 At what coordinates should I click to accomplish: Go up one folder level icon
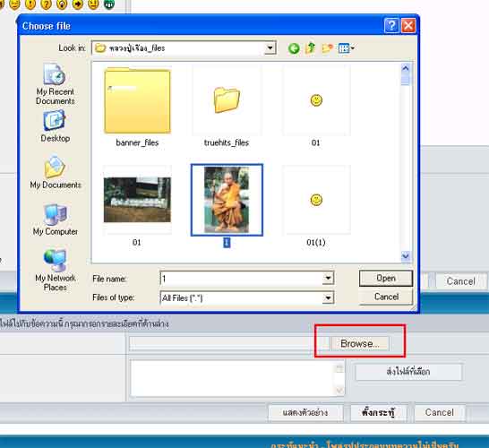click(311, 48)
